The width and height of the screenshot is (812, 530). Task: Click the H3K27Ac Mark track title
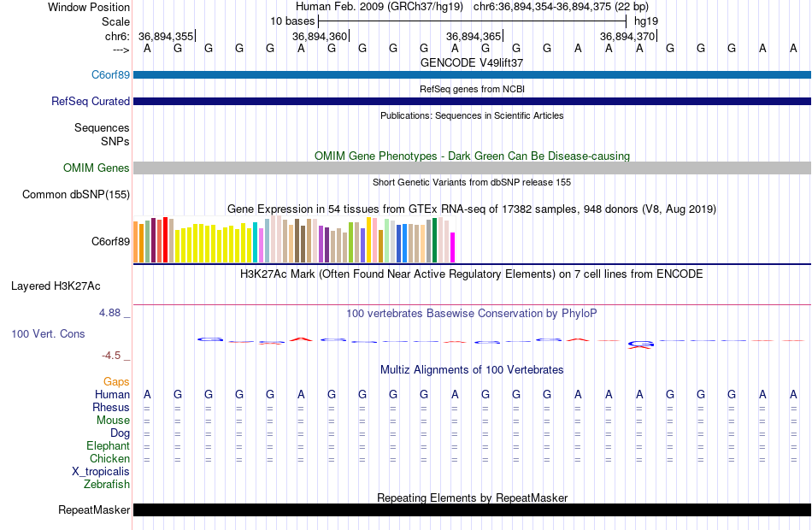coord(472,274)
